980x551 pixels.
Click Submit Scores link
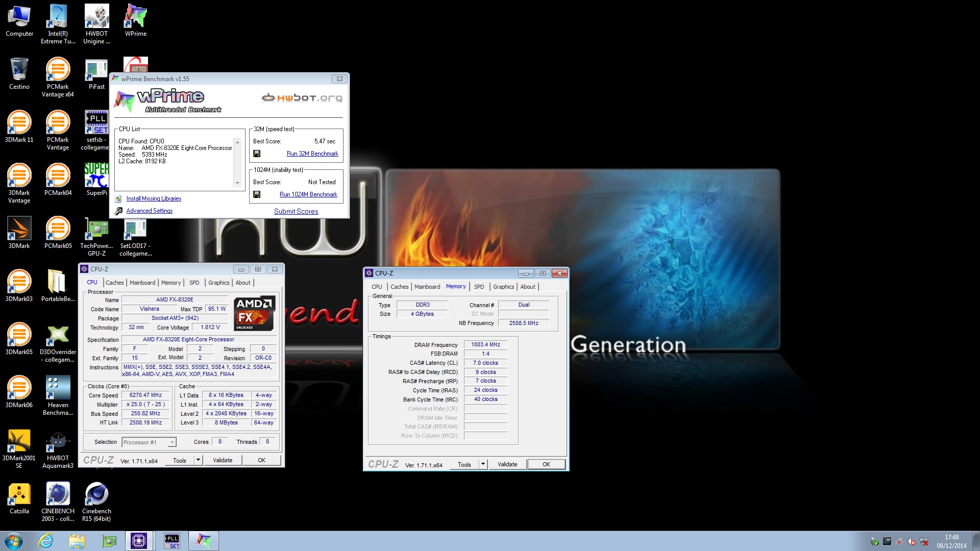(x=296, y=211)
